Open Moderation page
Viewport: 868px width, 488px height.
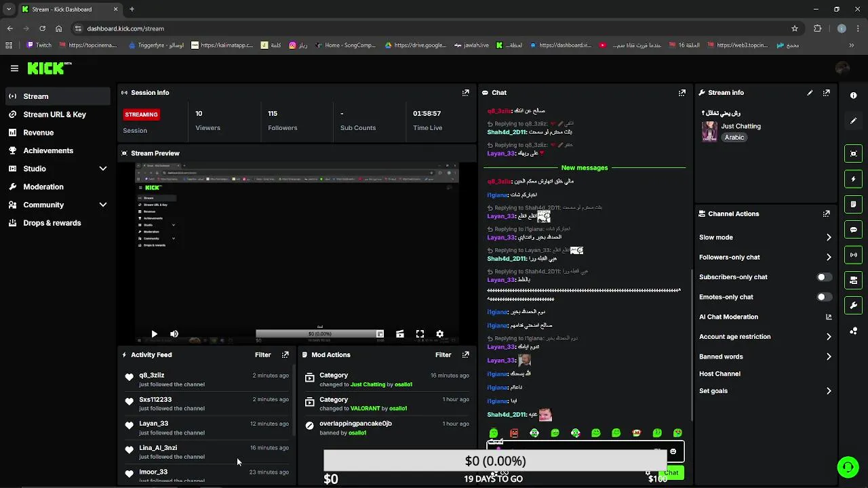pyautogui.click(x=58, y=186)
